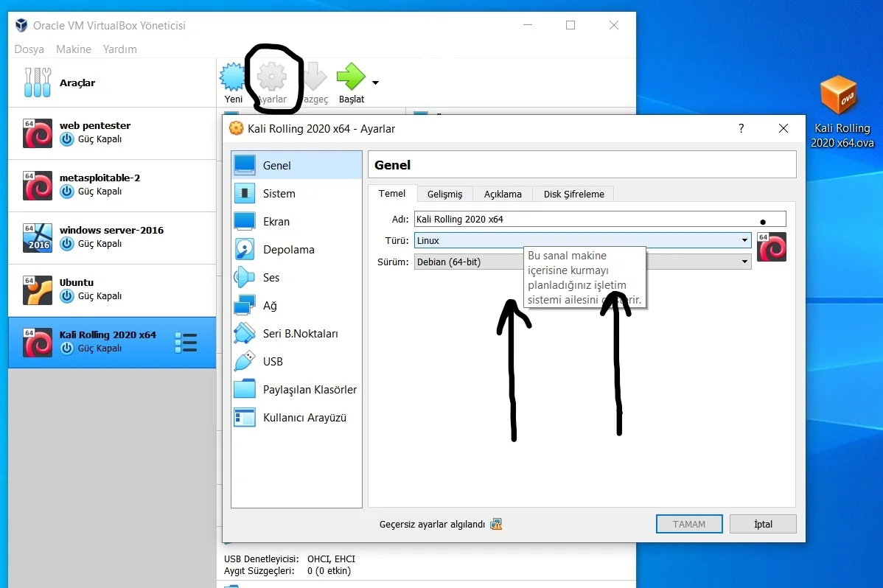The image size is (883, 588).
Task: Open the Sistem settings category
Action: (296, 193)
